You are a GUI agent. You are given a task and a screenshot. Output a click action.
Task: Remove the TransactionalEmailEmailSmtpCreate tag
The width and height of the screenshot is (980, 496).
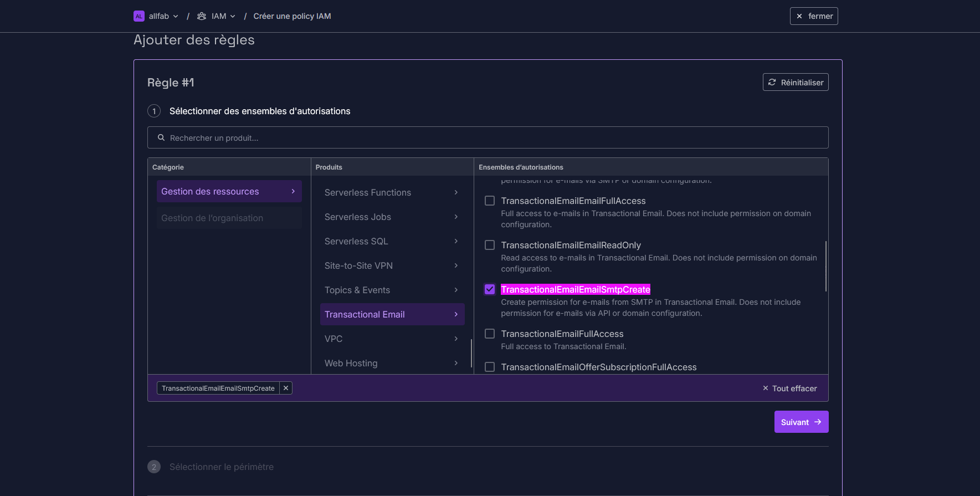286,388
